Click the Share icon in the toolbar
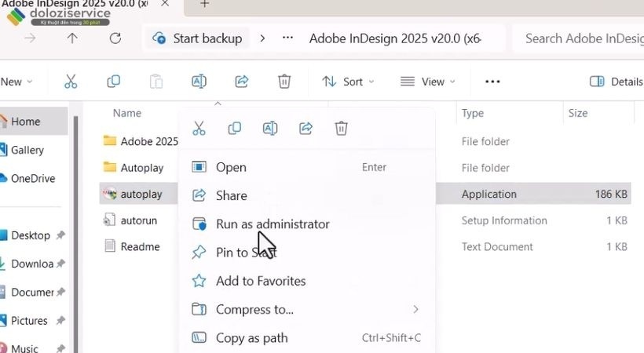 [242, 82]
